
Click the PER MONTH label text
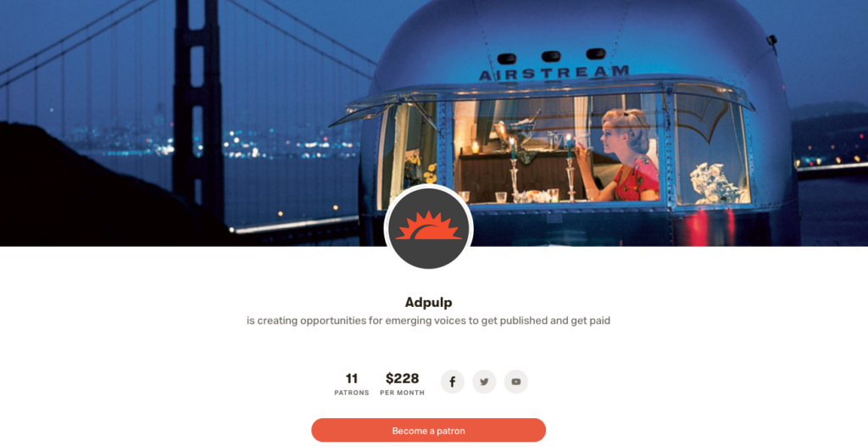coord(403,393)
